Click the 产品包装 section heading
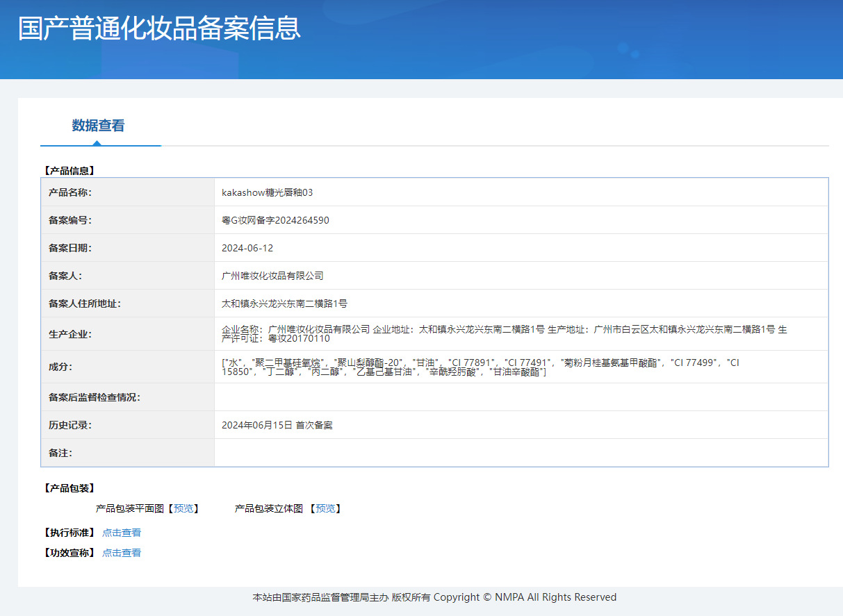This screenshot has height=616, width=843. [69, 488]
